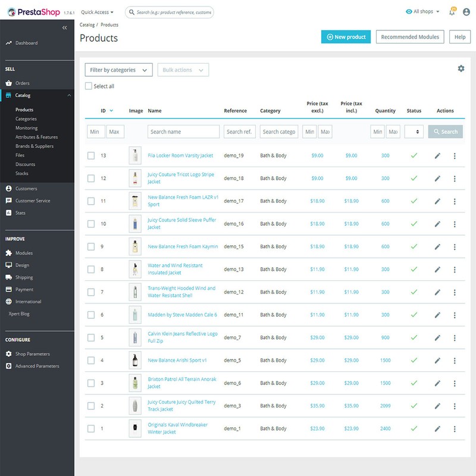Select checkbox for product ID 10
476x476 pixels.
(91, 224)
